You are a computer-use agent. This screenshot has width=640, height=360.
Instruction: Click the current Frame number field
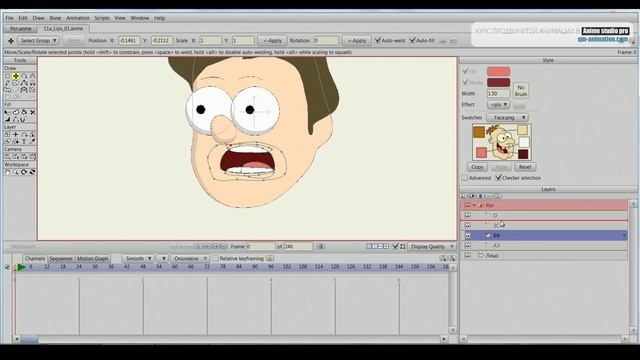pos(261,247)
